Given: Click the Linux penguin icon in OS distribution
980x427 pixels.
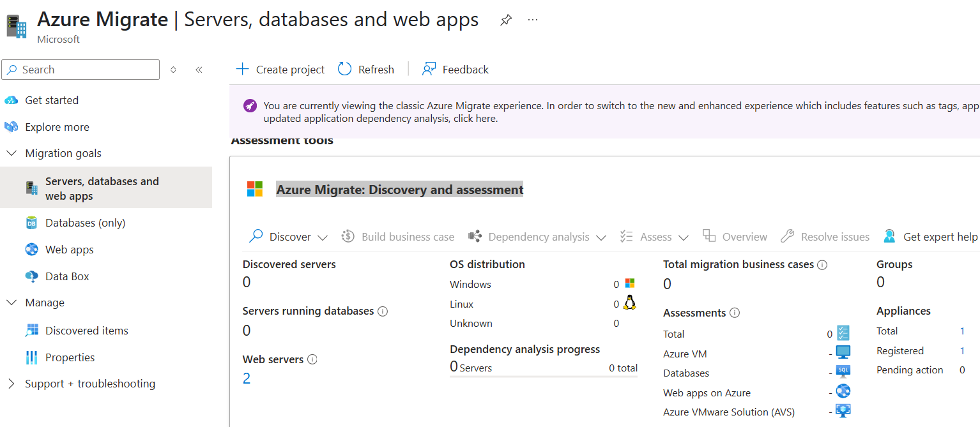Looking at the screenshot, I should pos(629,303).
